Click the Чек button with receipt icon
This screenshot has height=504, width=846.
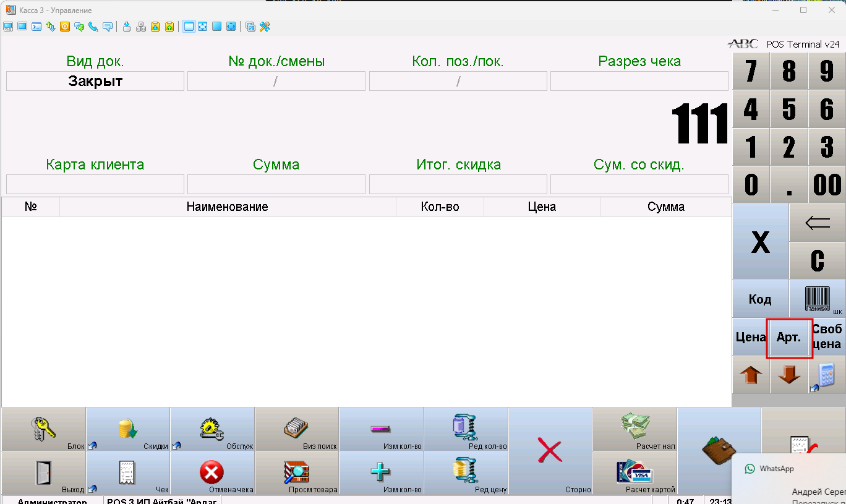(x=128, y=473)
